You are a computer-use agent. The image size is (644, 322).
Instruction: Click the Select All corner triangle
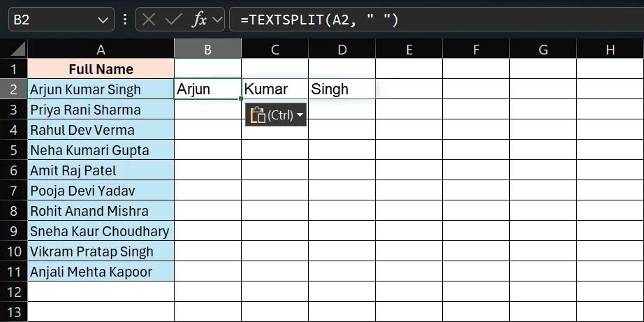point(17,49)
